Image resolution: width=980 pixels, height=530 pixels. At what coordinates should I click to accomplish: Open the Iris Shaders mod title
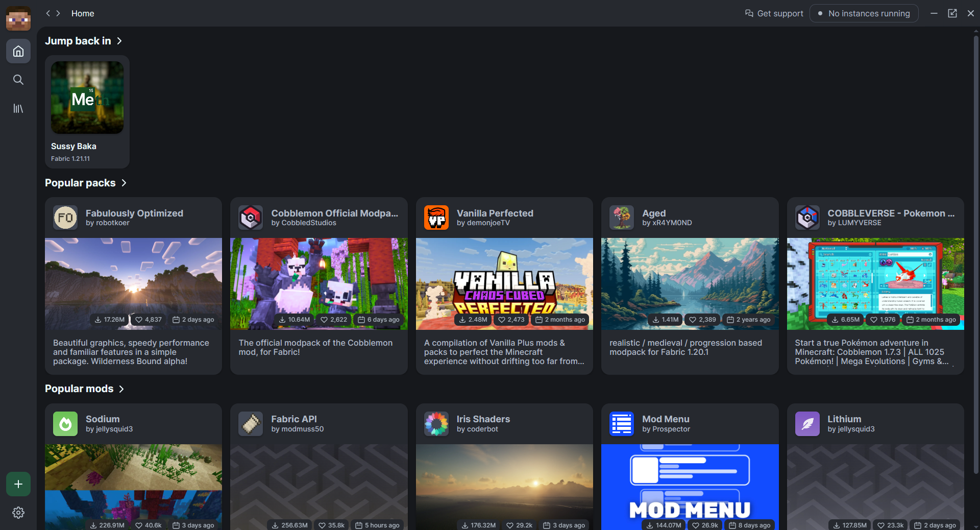tap(483, 419)
